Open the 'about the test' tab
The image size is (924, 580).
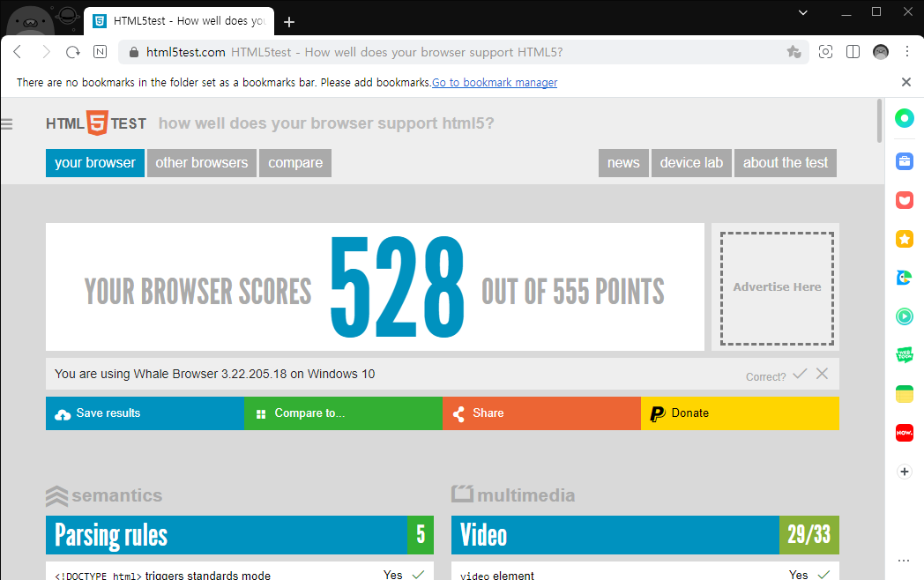pyautogui.click(x=786, y=163)
